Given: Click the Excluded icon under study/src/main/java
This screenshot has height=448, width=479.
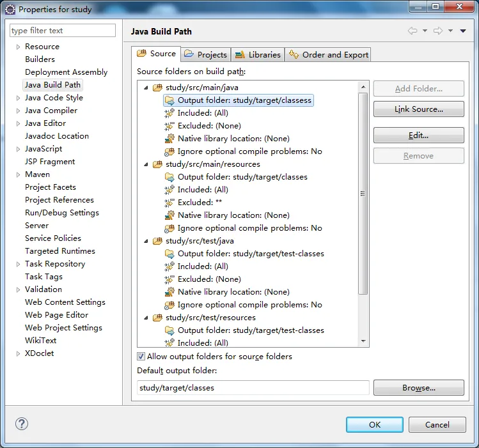Looking at the screenshot, I should coord(169,126).
